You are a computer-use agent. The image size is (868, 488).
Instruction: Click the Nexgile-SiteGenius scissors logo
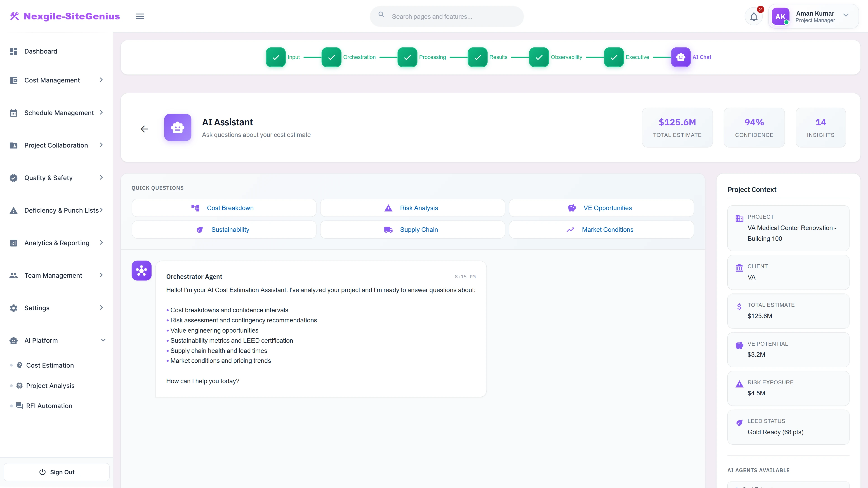14,16
